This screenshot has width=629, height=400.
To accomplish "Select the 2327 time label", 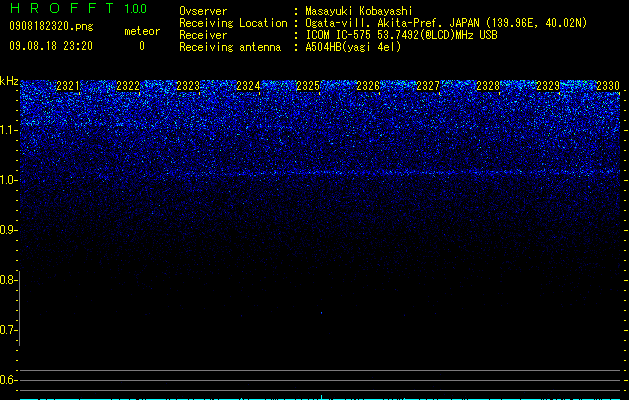I will [x=428, y=86].
